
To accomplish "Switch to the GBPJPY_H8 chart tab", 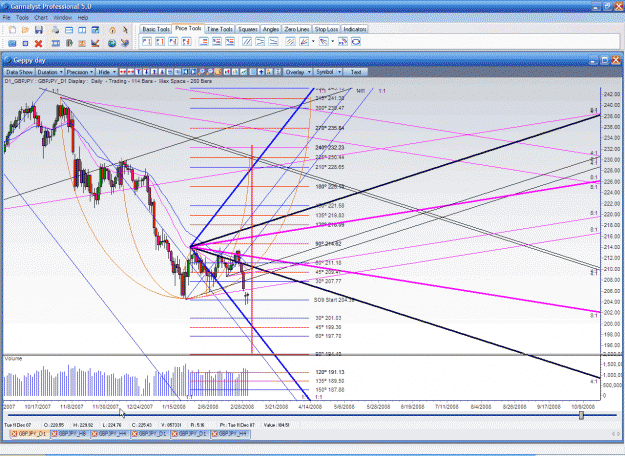I will coord(71,434).
